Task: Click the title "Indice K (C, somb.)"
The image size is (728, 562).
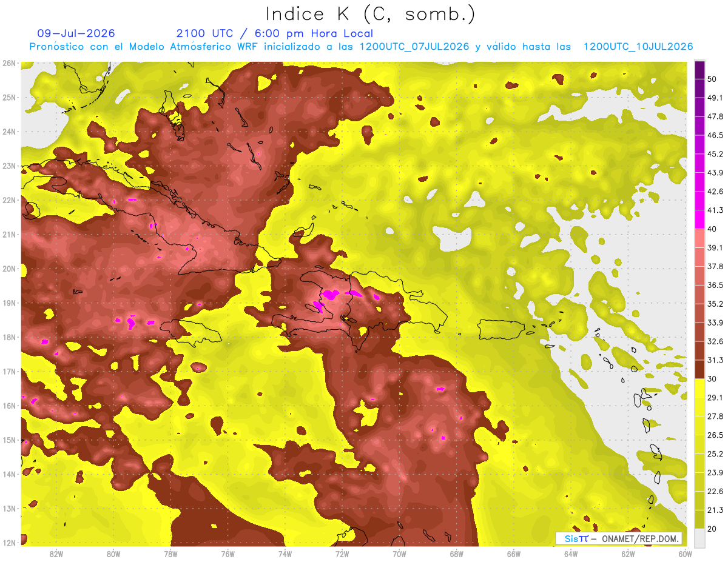Action: (x=370, y=14)
